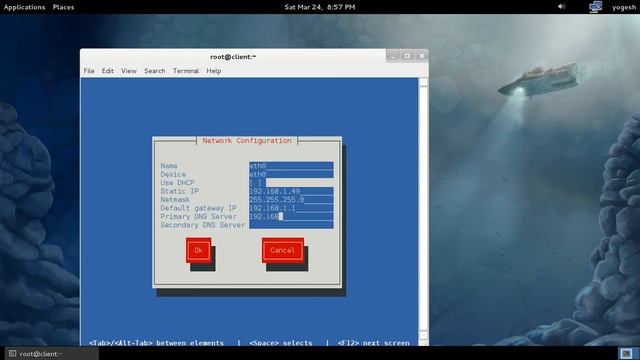Click the Default gateway IP label

[198, 208]
